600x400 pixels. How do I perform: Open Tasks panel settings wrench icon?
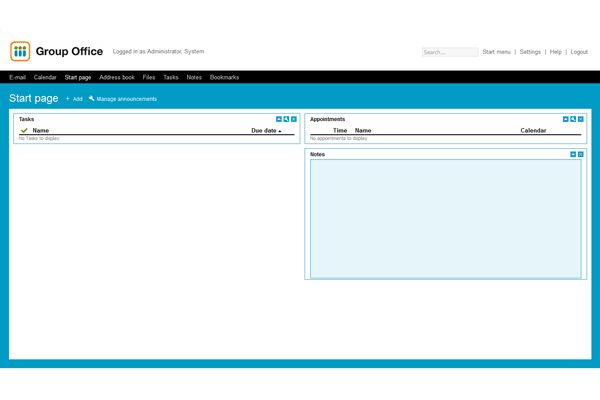click(286, 119)
